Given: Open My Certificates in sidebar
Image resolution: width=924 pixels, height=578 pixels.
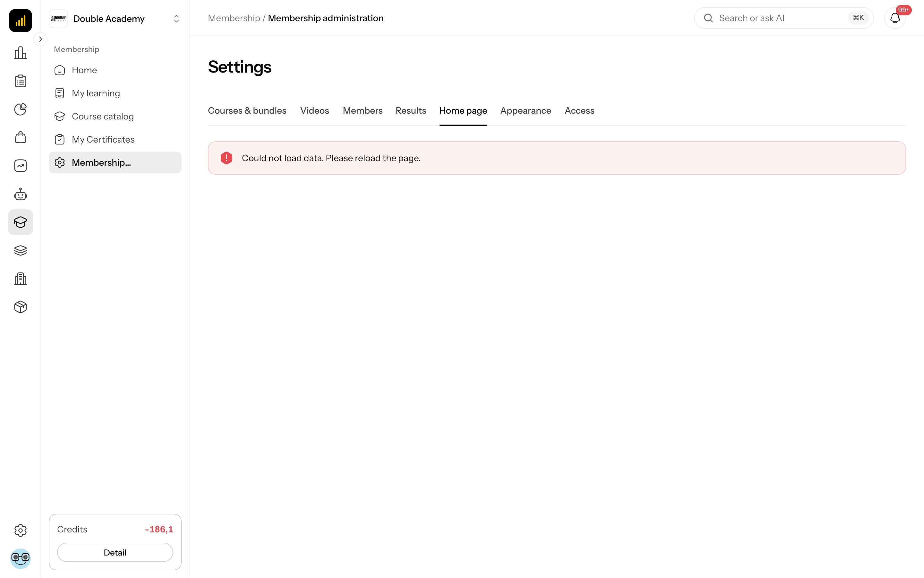Looking at the screenshot, I should 115,140.
